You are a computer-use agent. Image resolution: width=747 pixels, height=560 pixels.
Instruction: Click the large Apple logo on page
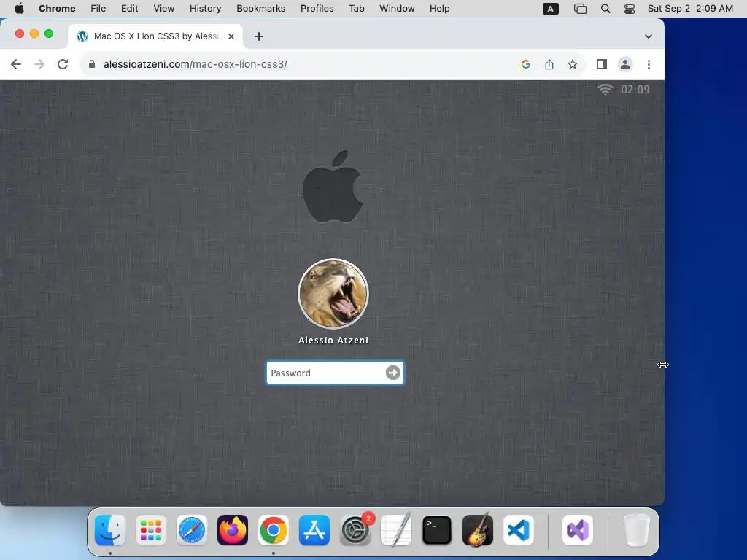tap(333, 187)
